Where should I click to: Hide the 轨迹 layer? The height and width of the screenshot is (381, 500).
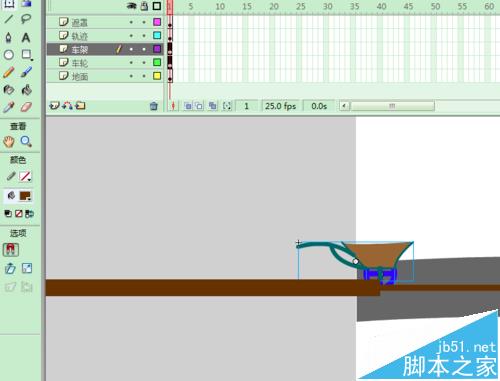(x=131, y=35)
